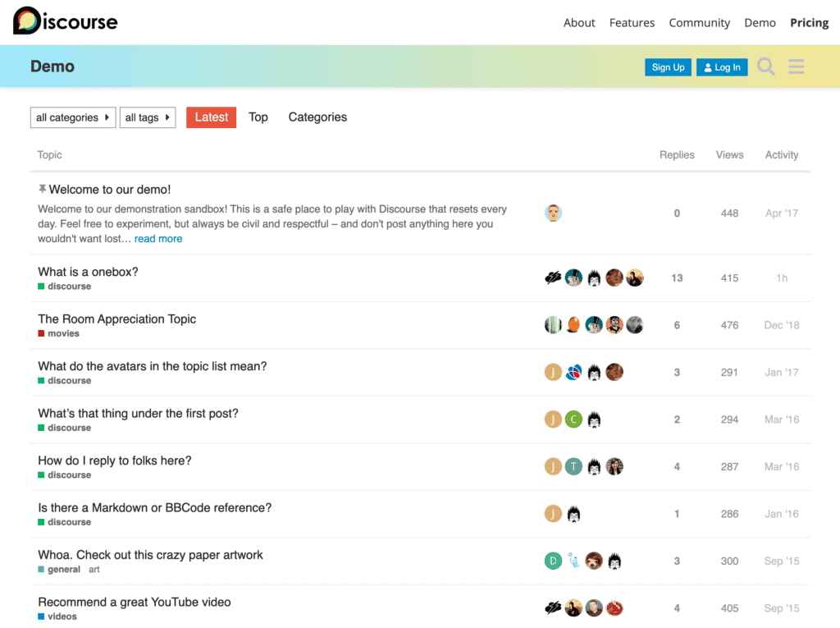Click the read more link
The height and width of the screenshot is (628, 840).
pyautogui.click(x=158, y=239)
